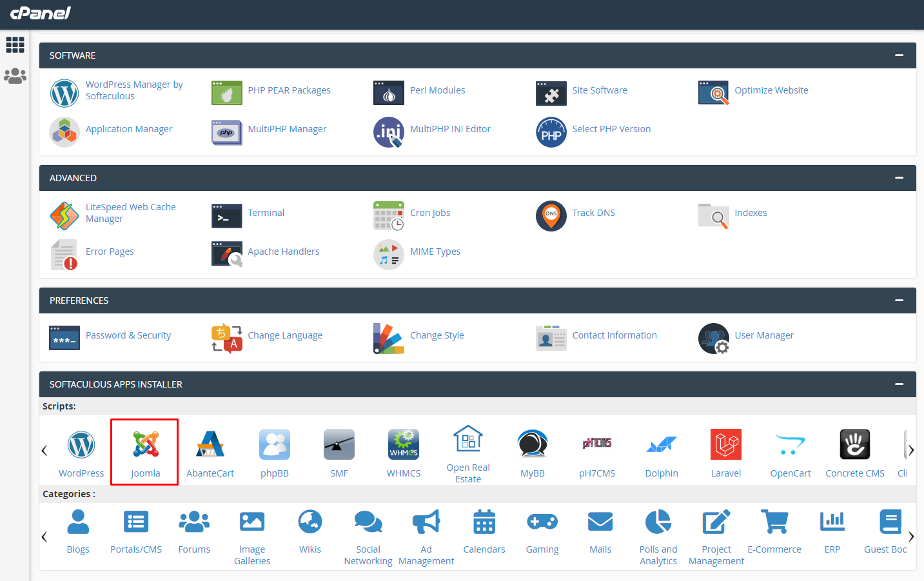Choose the WHMCS script icon

pos(404,444)
